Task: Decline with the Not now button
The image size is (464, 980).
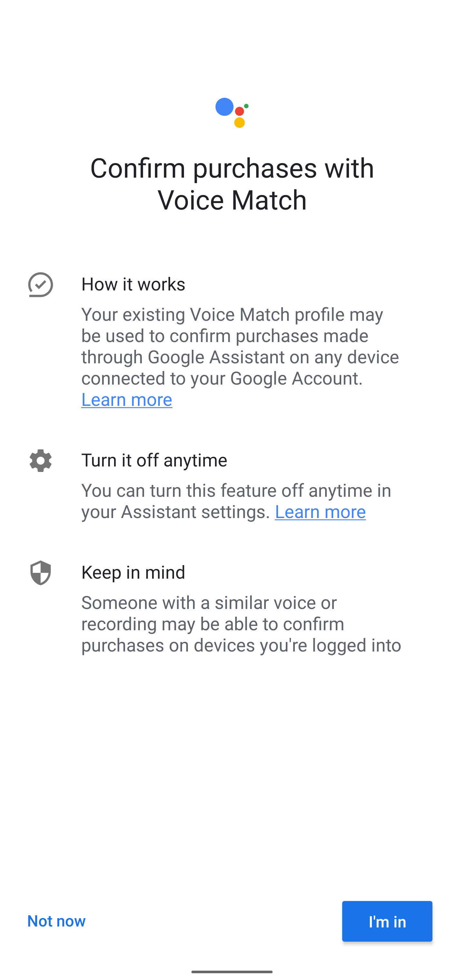Action: [x=57, y=921]
